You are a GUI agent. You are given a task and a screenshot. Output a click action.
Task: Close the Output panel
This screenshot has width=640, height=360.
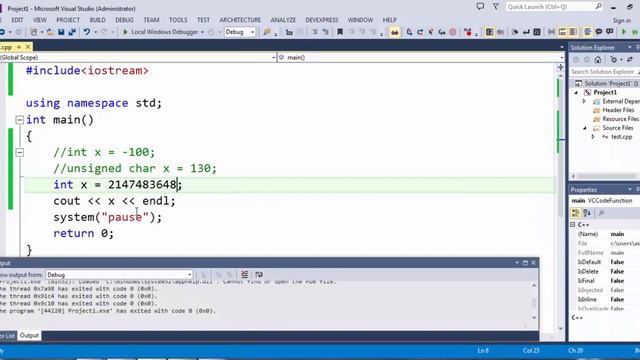click(x=533, y=263)
